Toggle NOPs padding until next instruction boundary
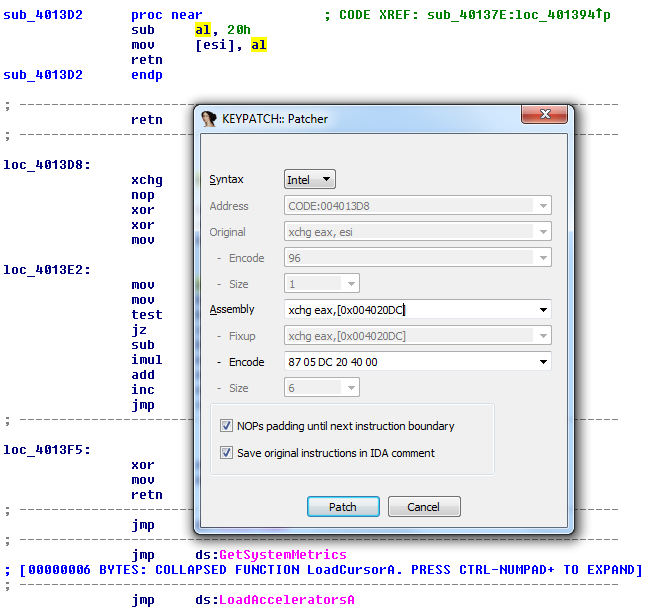 (x=227, y=426)
